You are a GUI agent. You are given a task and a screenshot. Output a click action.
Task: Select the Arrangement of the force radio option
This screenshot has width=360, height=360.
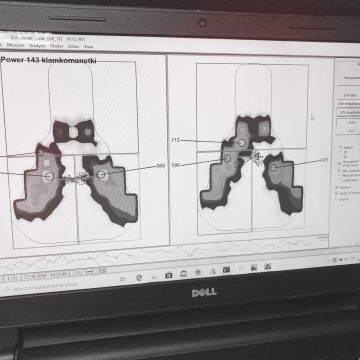coord(341,163)
